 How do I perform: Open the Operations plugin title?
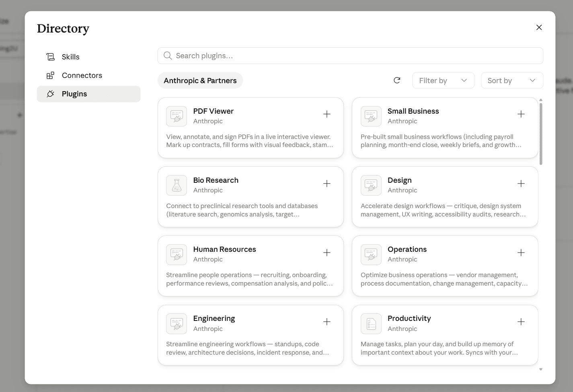click(407, 249)
